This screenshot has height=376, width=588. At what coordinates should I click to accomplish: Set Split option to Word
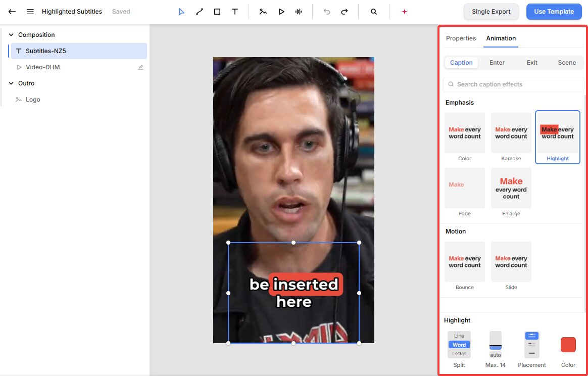[459, 345]
